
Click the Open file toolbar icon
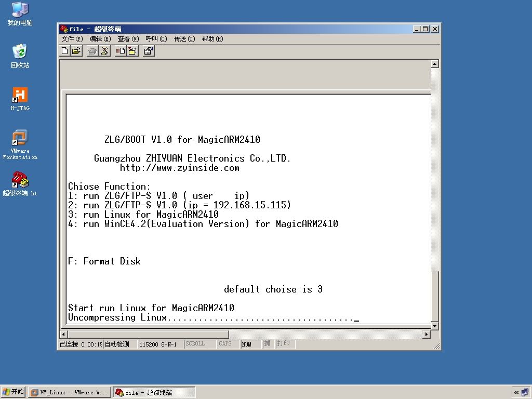77,51
